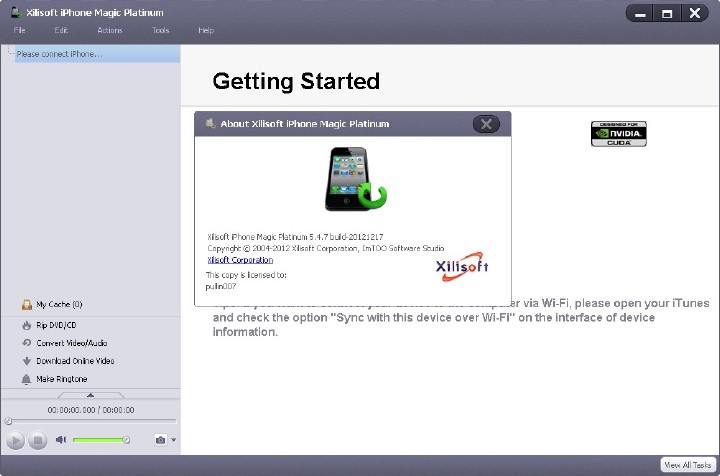Image resolution: width=720 pixels, height=476 pixels.
Task: Open the File menu
Action: point(20,31)
